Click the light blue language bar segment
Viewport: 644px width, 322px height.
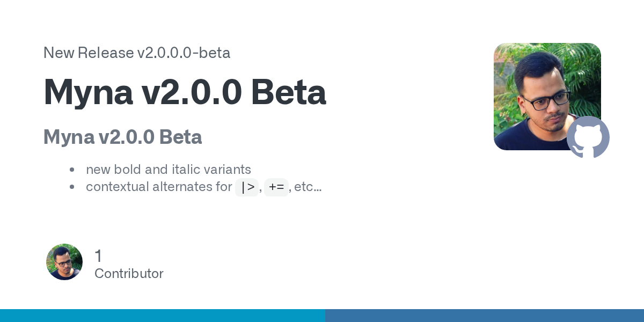pyautogui.click(x=162, y=316)
